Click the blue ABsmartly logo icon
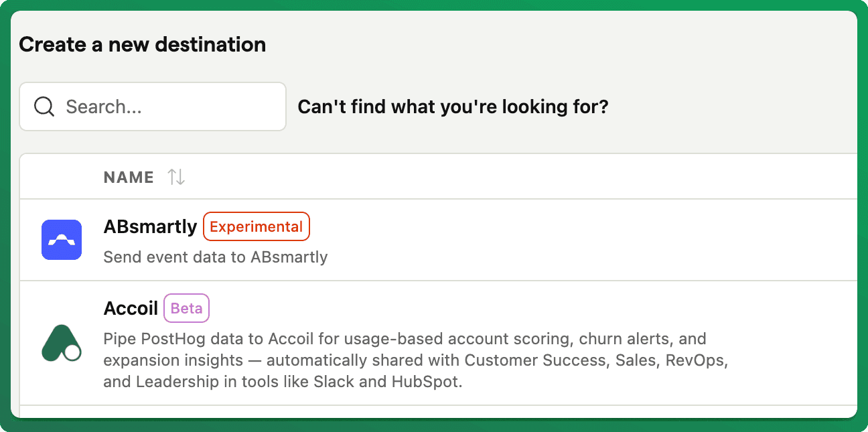This screenshot has height=432, width=868. [x=62, y=240]
